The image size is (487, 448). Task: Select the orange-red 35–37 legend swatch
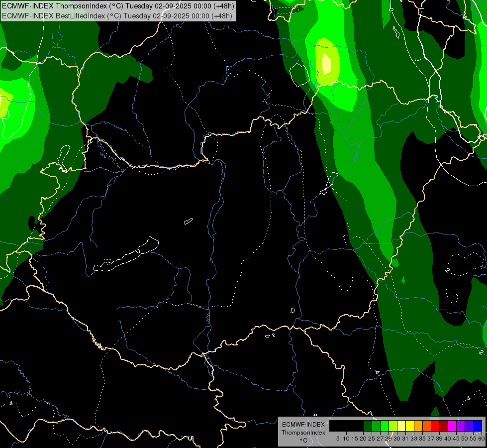427,426
